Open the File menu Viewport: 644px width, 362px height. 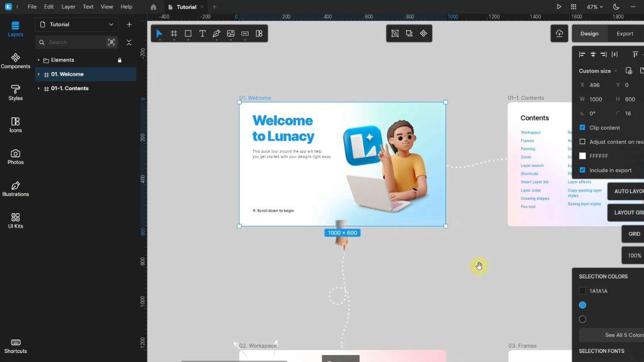pos(32,7)
